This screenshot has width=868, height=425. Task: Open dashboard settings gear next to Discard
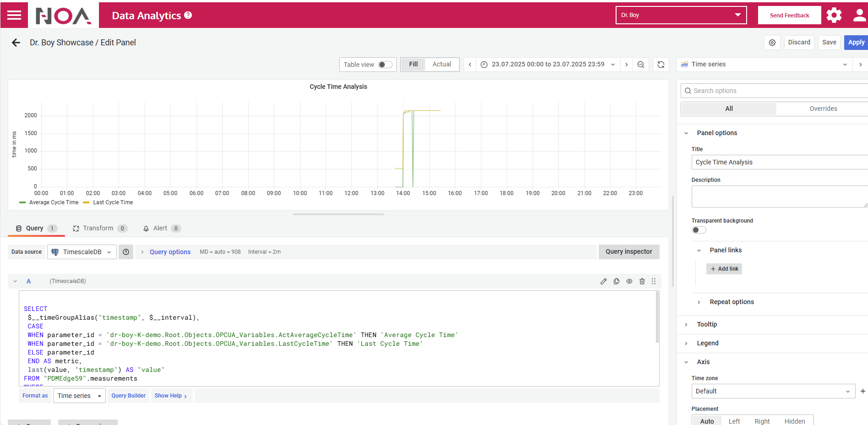[x=772, y=43]
